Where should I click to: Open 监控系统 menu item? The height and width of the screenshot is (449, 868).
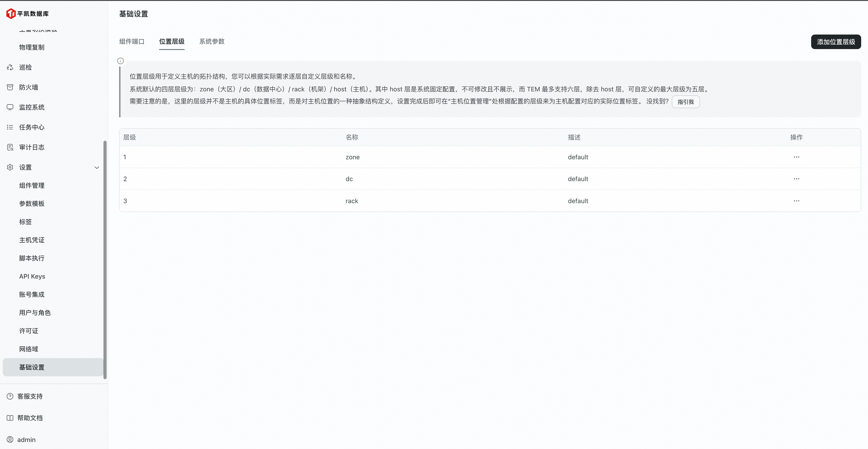[32, 107]
